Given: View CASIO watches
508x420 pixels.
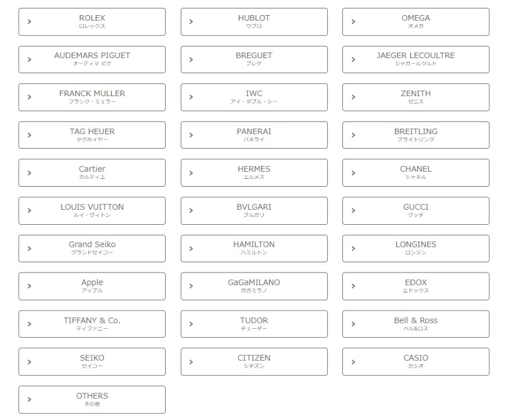Looking at the screenshot, I should tap(415, 361).
